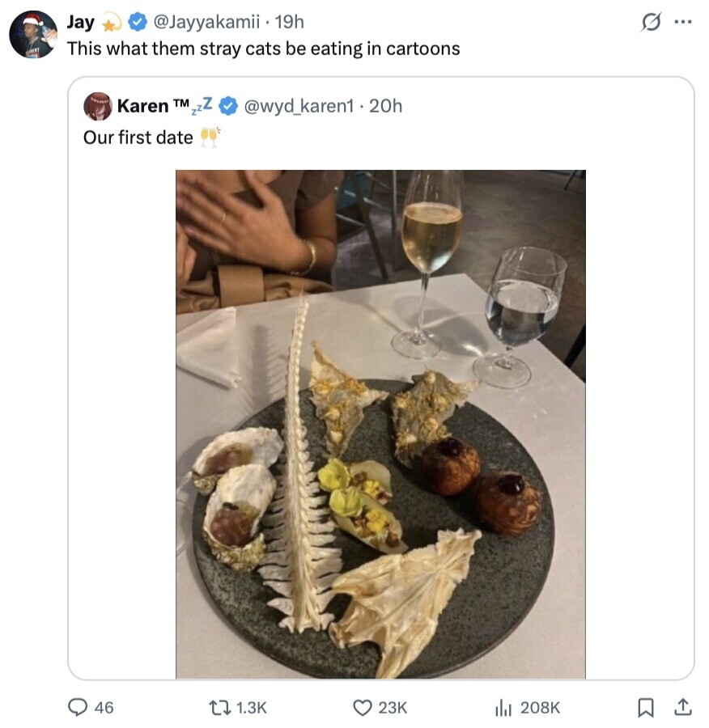Viewport: 709px width, 728px height.
Task: Click Karen's verified badge in quoted tweet
Action: [228, 106]
